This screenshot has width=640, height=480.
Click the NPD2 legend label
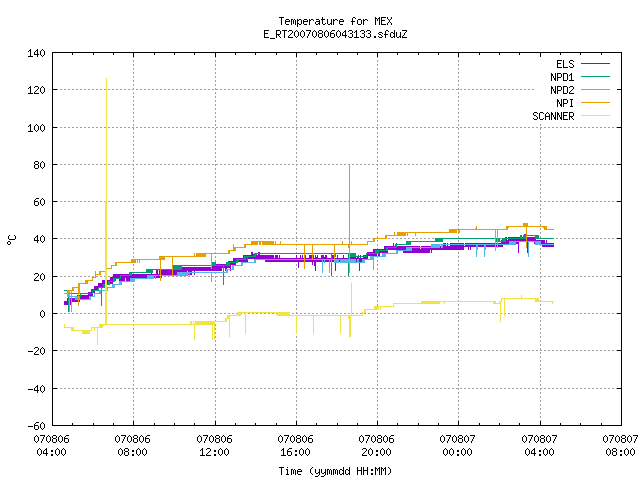point(562,90)
